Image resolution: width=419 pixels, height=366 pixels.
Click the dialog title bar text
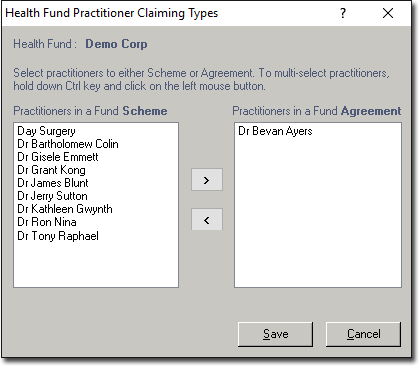point(112,13)
